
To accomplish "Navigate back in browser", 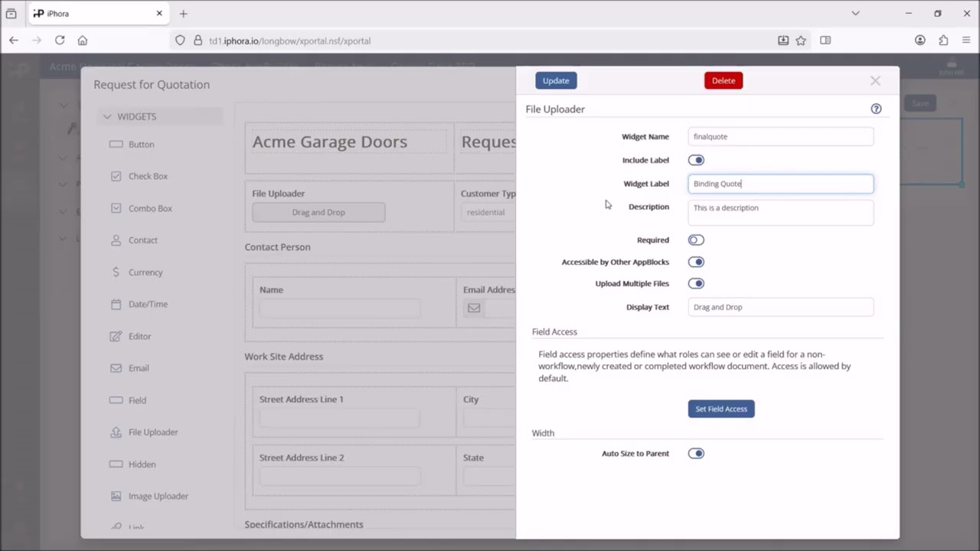I will coord(14,41).
